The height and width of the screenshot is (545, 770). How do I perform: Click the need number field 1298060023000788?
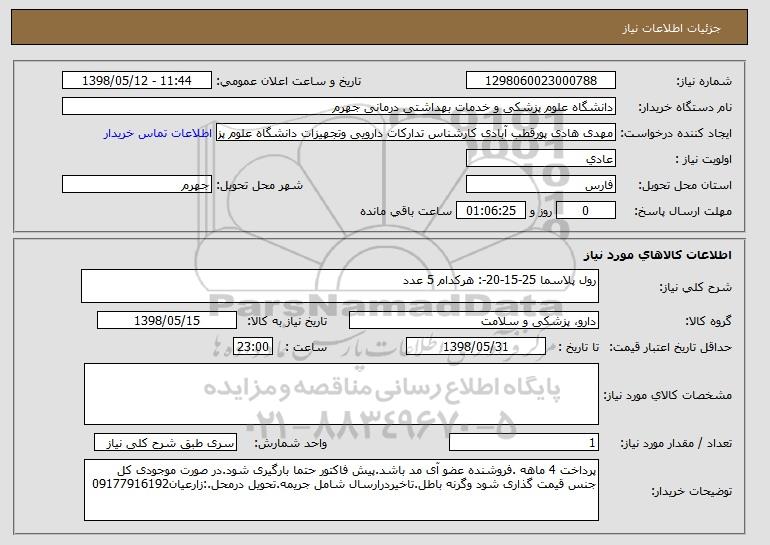click(x=541, y=81)
